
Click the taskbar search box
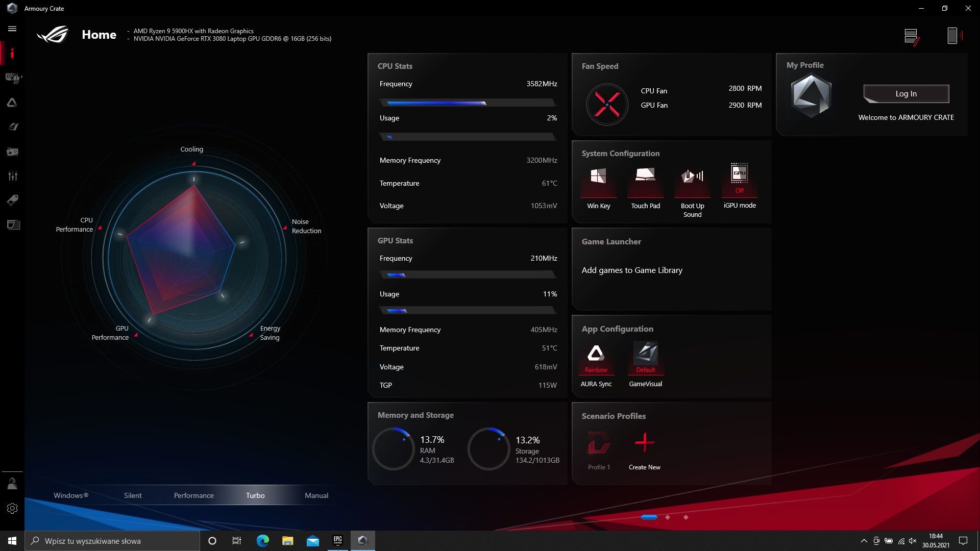[112, 541]
